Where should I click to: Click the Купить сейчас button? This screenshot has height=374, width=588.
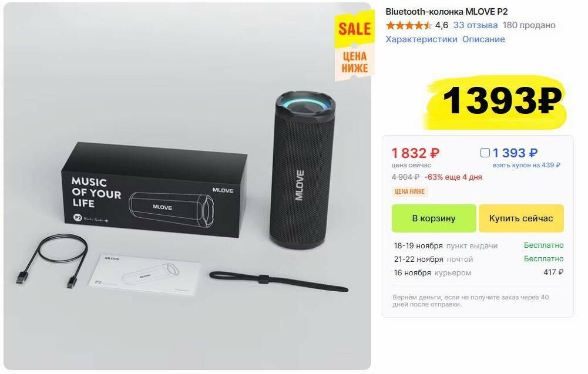pos(521,218)
